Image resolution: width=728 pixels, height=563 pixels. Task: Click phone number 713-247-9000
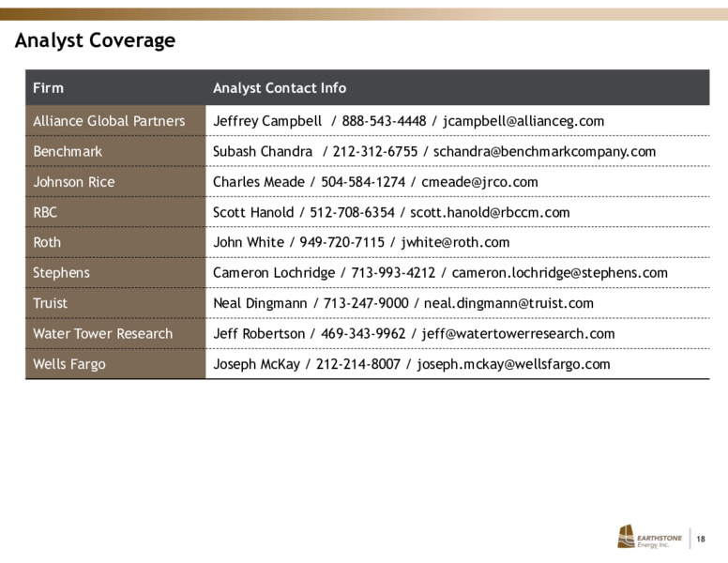[x=366, y=303]
